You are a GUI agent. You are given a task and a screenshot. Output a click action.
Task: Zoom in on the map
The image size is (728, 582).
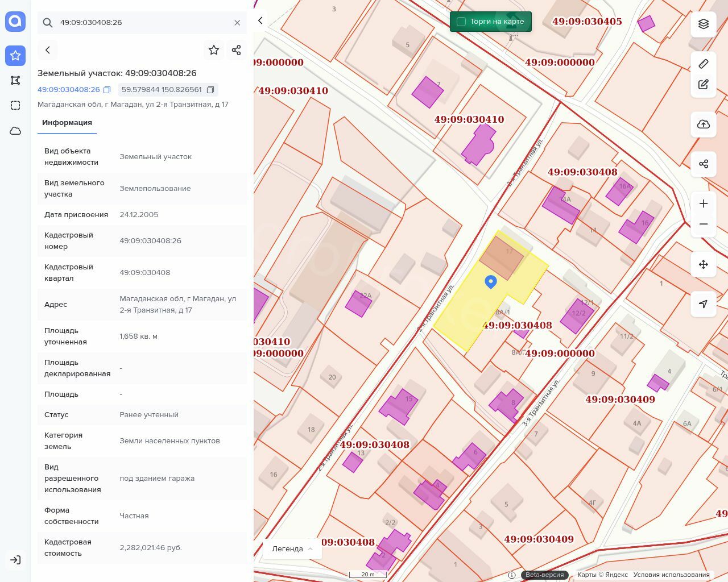click(x=704, y=203)
